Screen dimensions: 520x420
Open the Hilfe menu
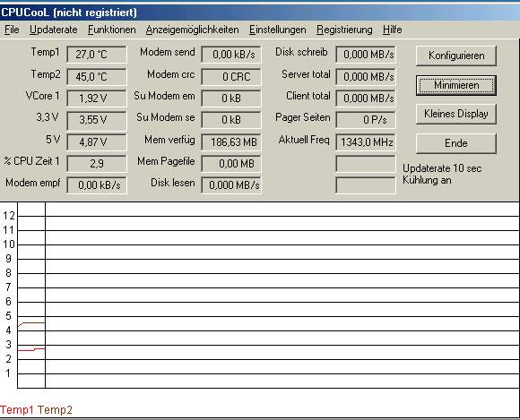[393, 30]
